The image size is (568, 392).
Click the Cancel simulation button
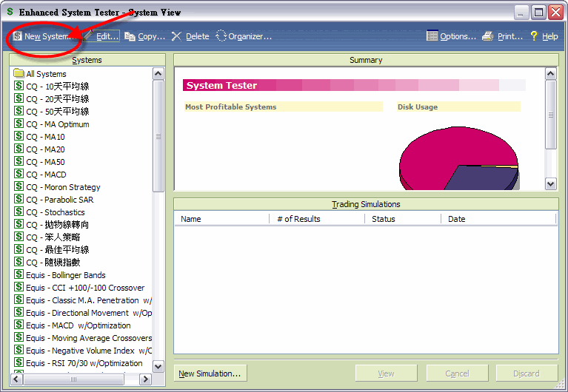click(457, 374)
